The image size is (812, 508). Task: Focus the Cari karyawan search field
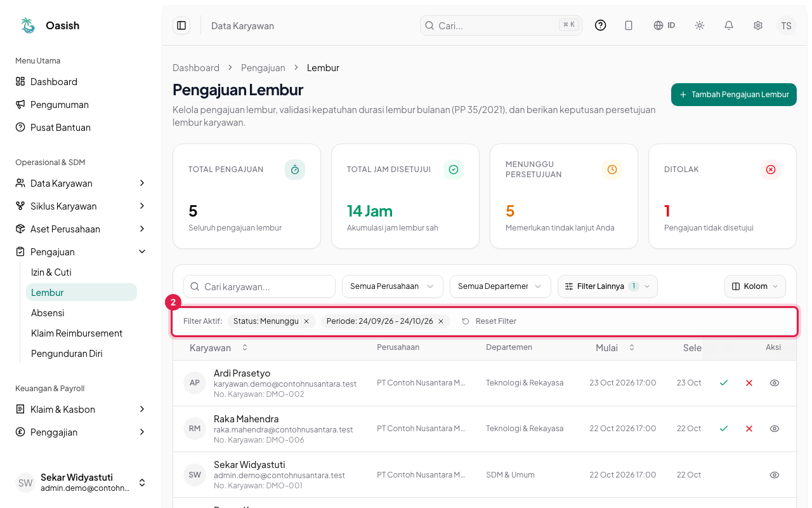click(259, 286)
